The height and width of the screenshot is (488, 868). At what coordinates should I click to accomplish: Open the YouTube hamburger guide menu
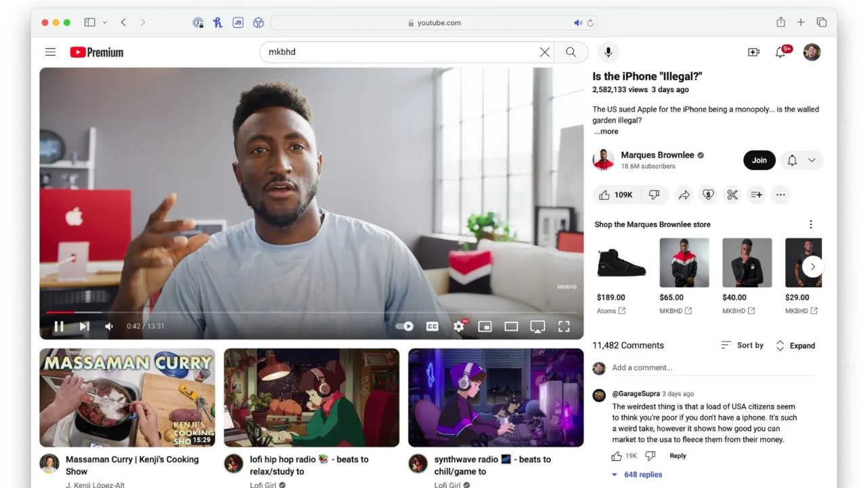pos(50,52)
